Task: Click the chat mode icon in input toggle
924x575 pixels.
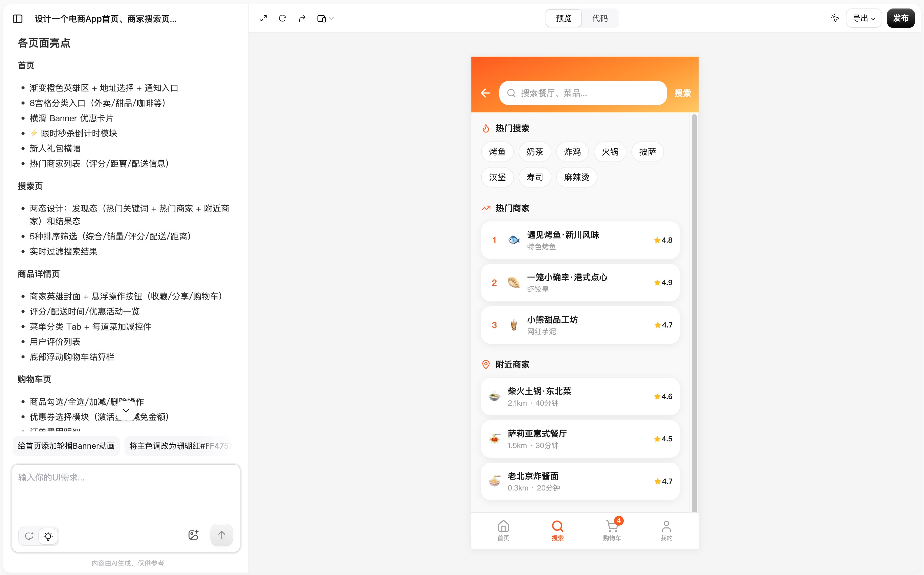Action: click(29, 536)
